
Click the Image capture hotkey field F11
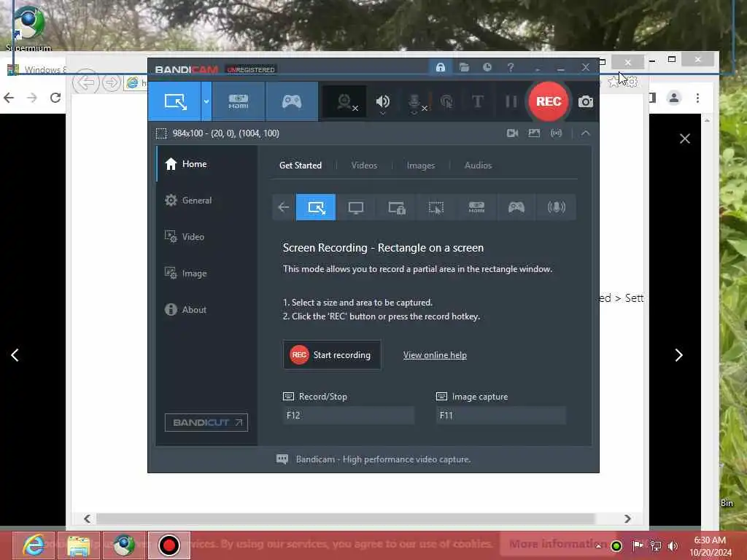click(500, 415)
